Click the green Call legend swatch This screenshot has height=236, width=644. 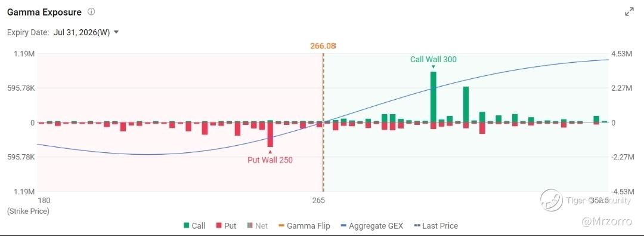click(x=187, y=226)
